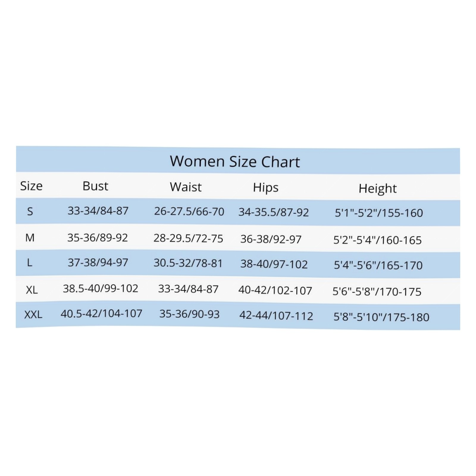Click the XL size row label
Viewport: 476px width, 476px height.
pyautogui.click(x=32, y=290)
